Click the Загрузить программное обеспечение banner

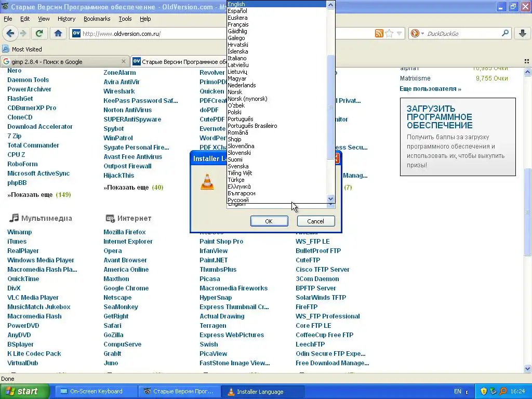pos(458,137)
